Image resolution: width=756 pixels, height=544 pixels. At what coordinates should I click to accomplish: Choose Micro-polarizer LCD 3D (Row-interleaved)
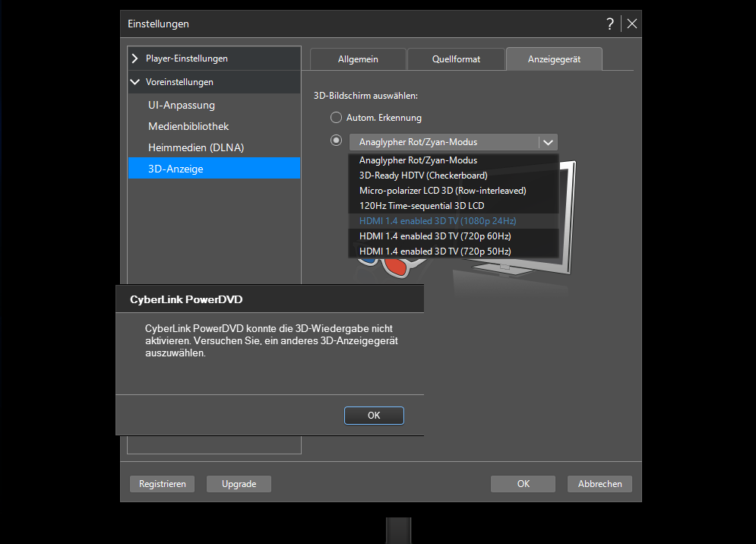pyautogui.click(x=453, y=191)
